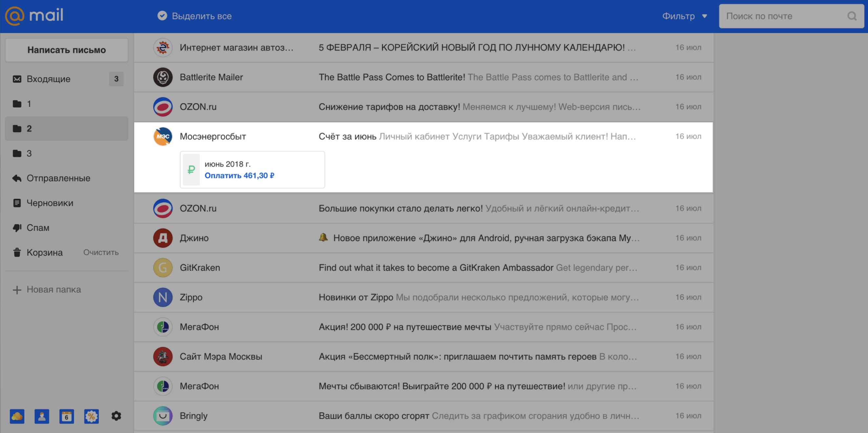Click the unread count badge 3
This screenshot has width=868, height=433.
[116, 79]
